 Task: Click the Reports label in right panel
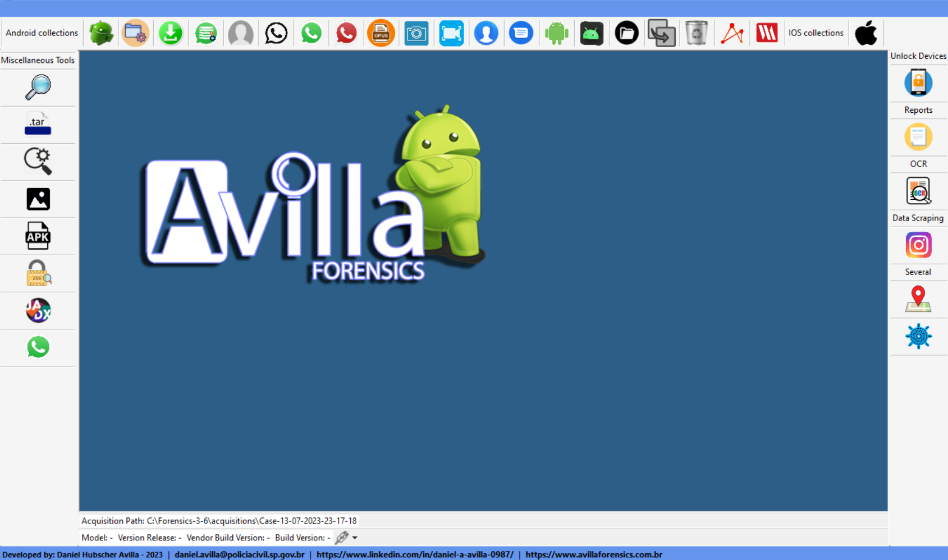click(x=918, y=110)
